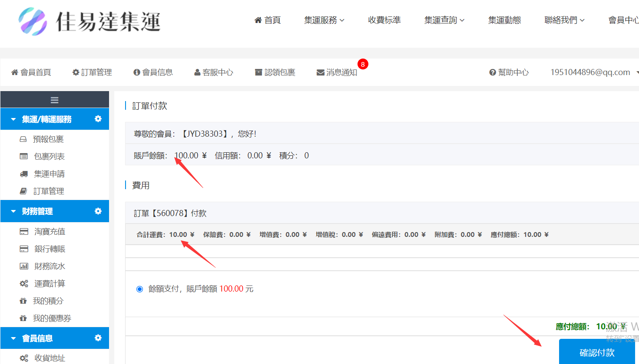Click the envelope icon beside 消息通知
The width and height of the screenshot is (639, 364).
321,72
